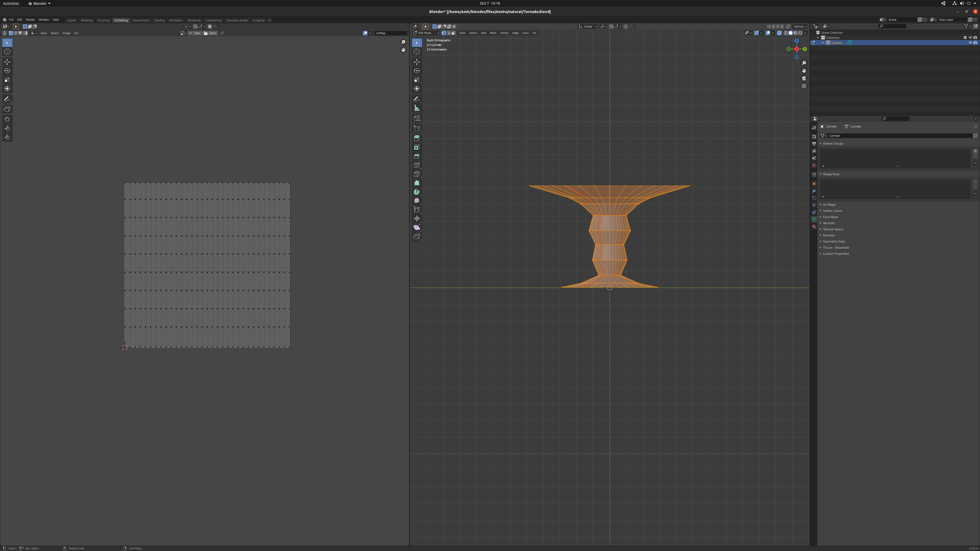Open the Material properties tab
This screenshot has height=551, width=980.
click(814, 227)
